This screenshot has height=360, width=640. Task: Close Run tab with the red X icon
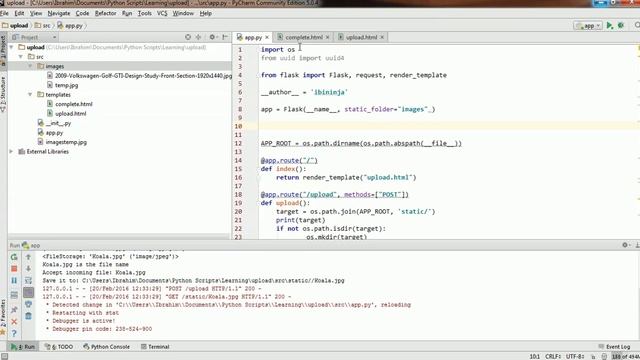tap(14, 322)
